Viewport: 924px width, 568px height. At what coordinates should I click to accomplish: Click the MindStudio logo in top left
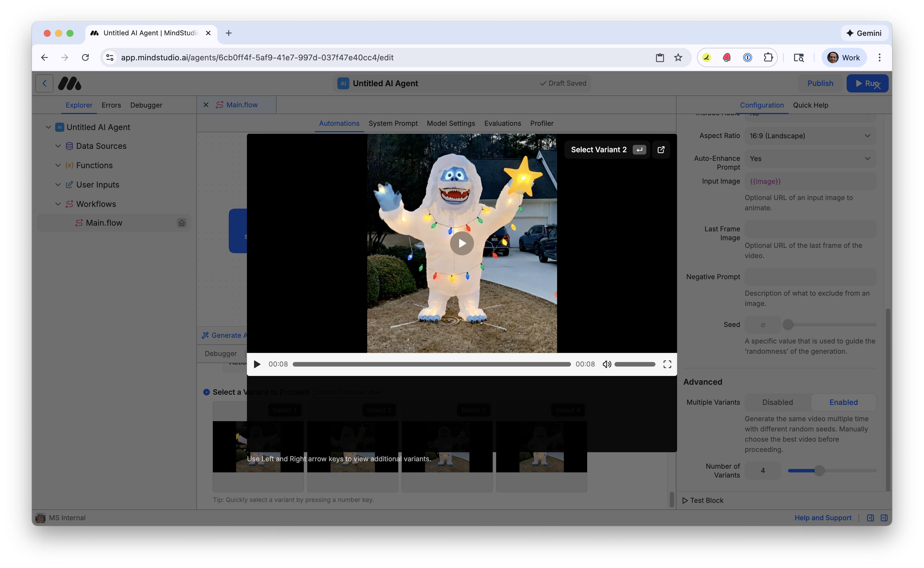[69, 83]
